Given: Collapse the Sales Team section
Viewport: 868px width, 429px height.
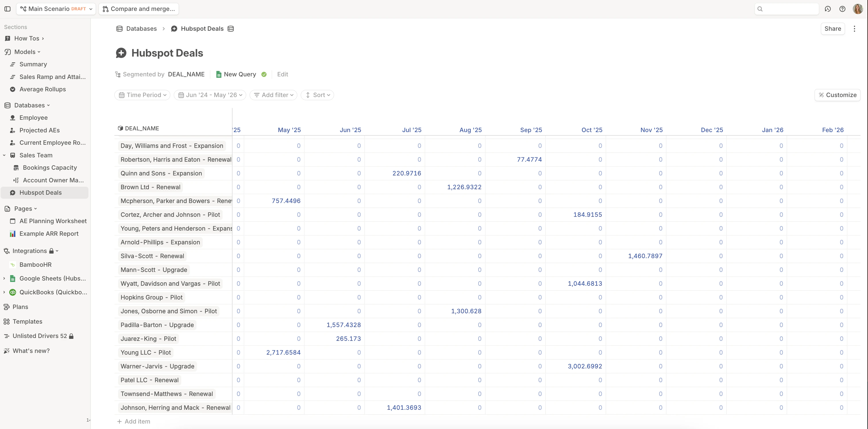Looking at the screenshot, I should pyautogui.click(x=4, y=155).
